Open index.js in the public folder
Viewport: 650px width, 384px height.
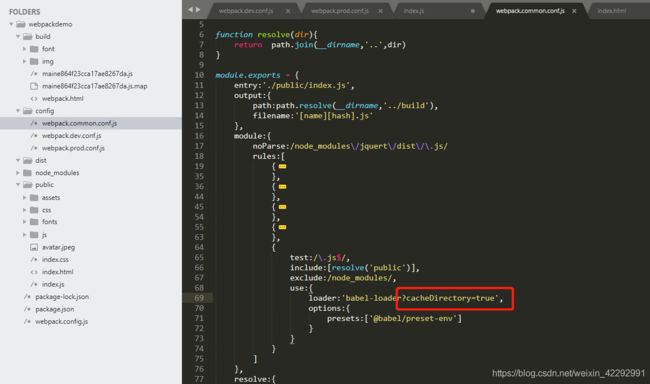53,284
